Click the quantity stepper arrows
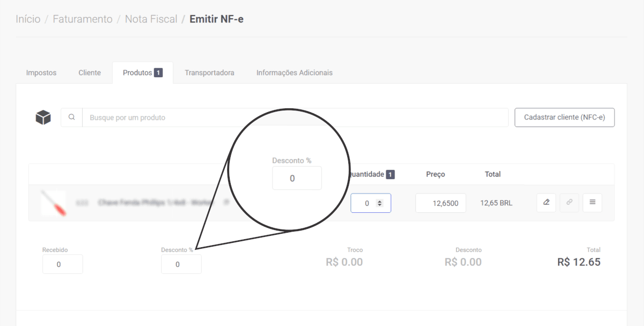Image resolution: width=644 pixels, height=326 pixels. coord(380,203)
